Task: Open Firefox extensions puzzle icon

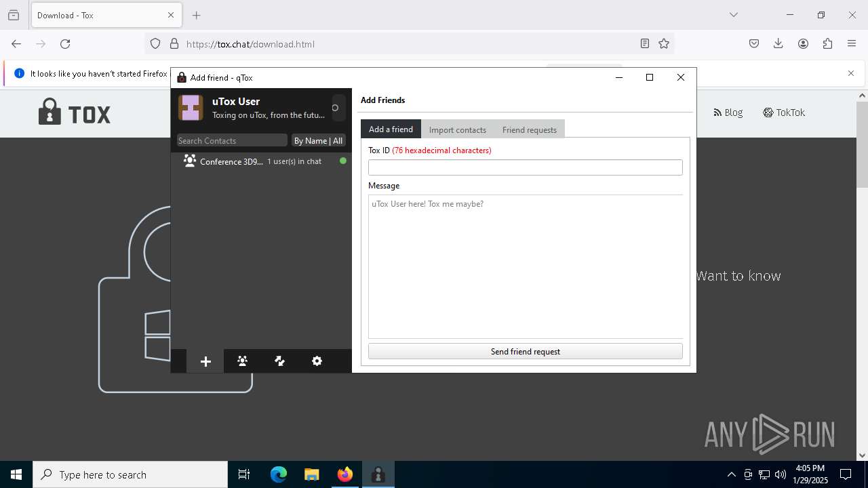Action: click(827, 44)
